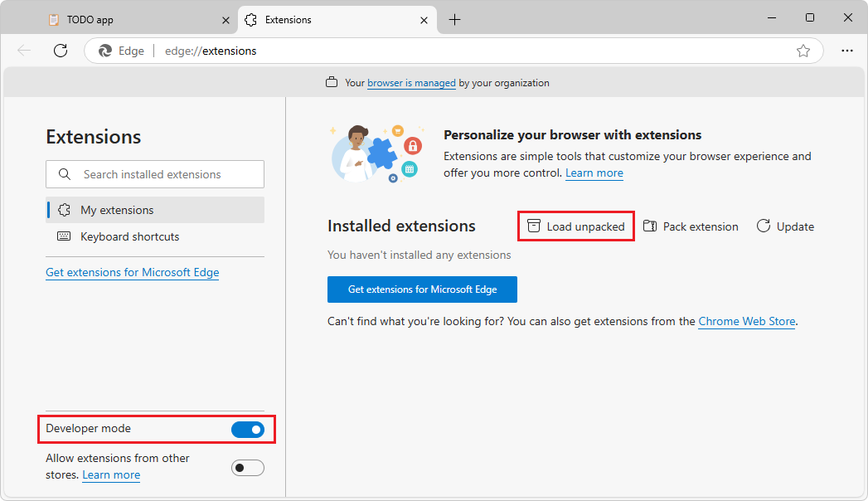
Task: Enable Allow extensions from other stores
Action: pyautogui.click(x=247, y=468)
